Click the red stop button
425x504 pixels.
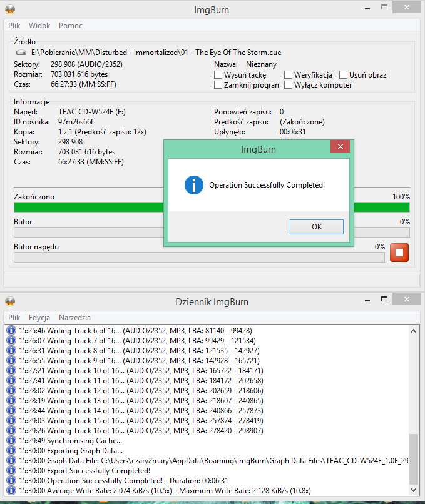[x=399, y=253]
